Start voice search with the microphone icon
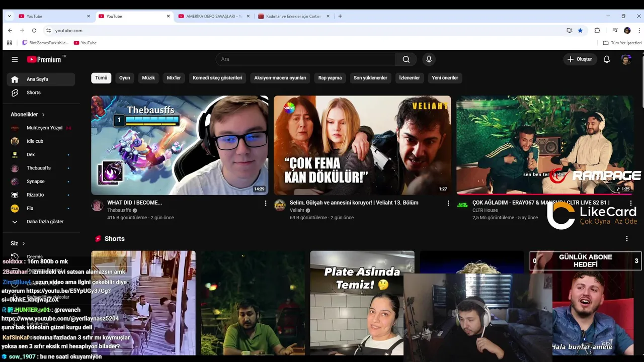 tap(429, 59)
